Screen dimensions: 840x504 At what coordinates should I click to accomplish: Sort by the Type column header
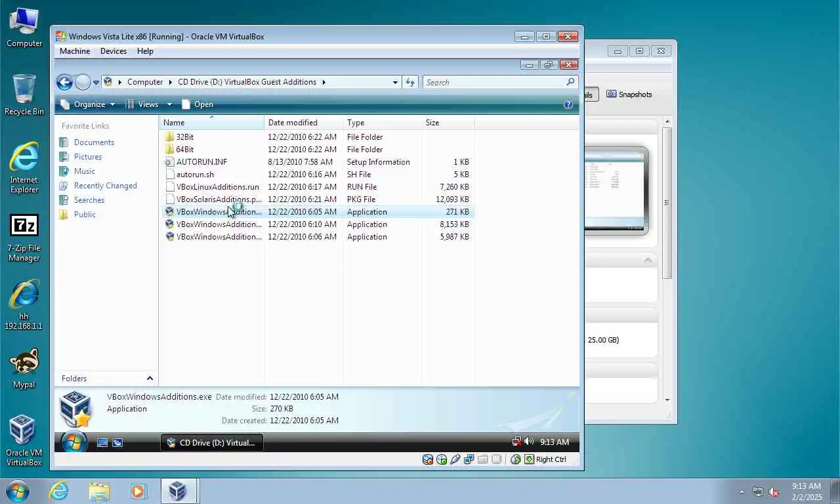point(383,123)
